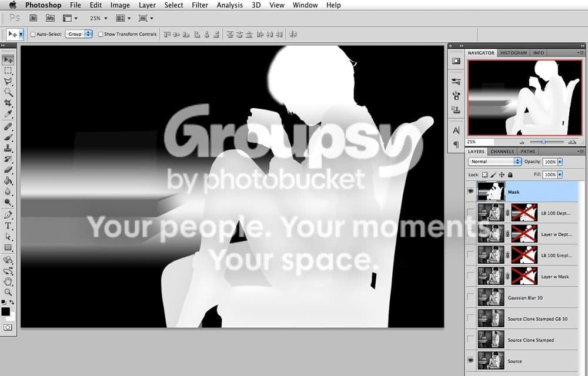The width and height of the screenshot is (588, 376).
Task: Launch Mini Bridge with the Mb button
Action: [50, 18]
